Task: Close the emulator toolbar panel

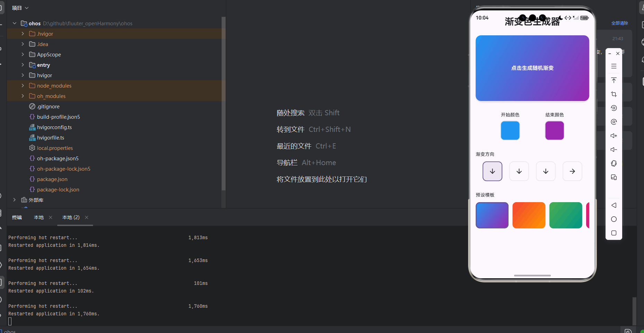Action: pyautogui.click(x=618, y=54)
